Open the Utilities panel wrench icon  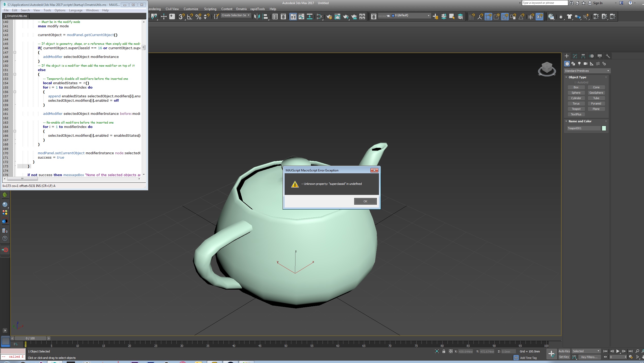tap(608, 56)
